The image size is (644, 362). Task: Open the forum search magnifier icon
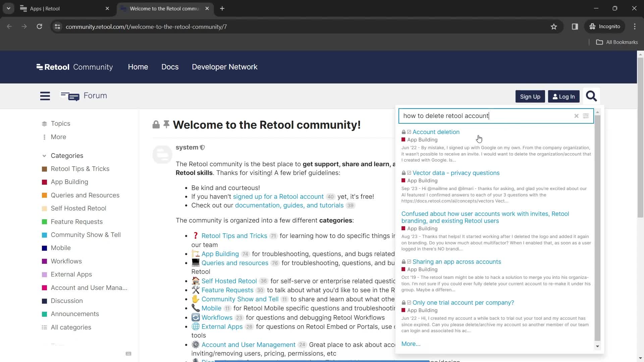[x=591, y=97]
